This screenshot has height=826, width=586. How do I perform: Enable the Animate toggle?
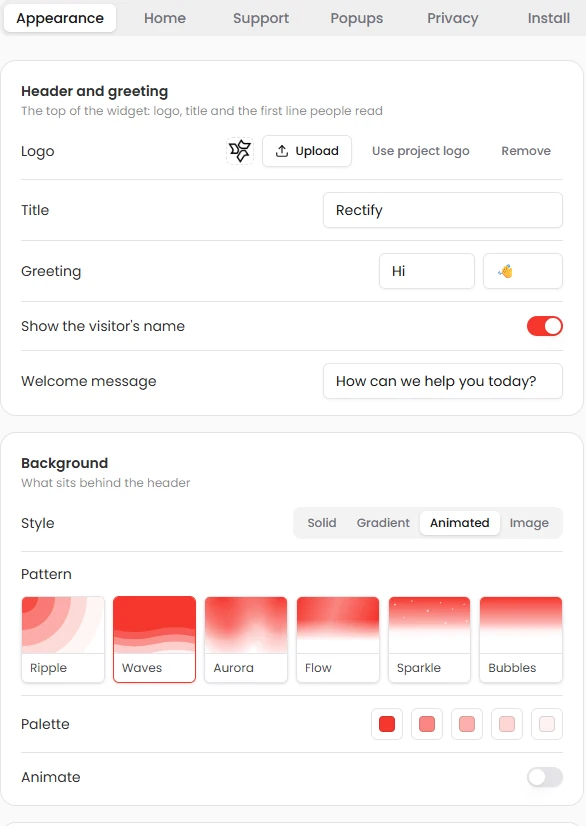tap(544, 777)
